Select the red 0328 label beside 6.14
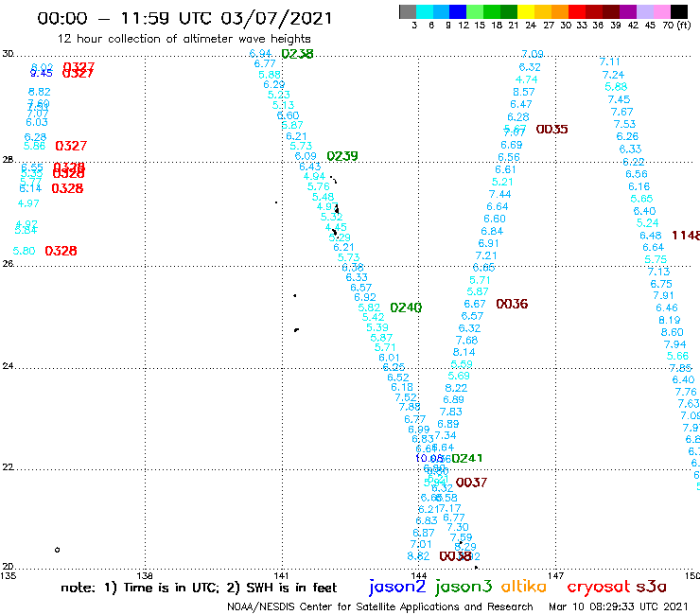 (67, 188)
